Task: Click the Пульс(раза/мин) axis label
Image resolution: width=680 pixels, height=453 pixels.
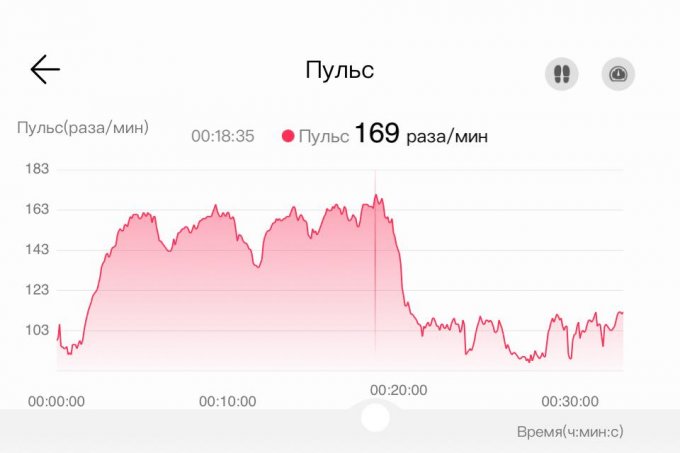Action: (x=83, y=127)
